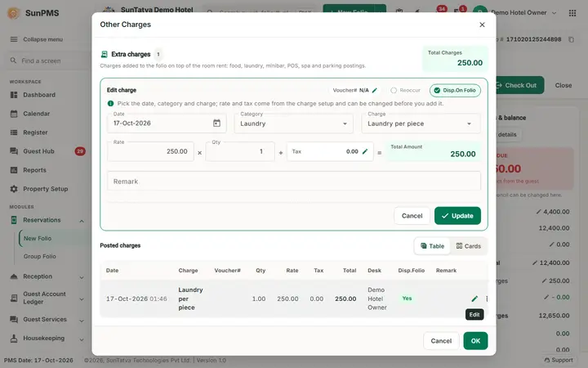The image size is (588, 368).
Task: Click the Reception bell icon in the sidebar
Action: point(14,276)
